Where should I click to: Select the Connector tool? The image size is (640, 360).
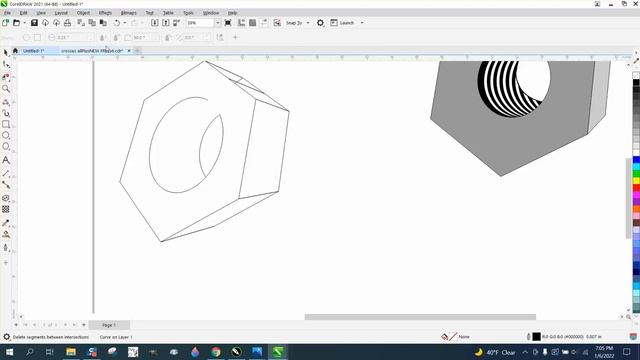tap(6, 185)
